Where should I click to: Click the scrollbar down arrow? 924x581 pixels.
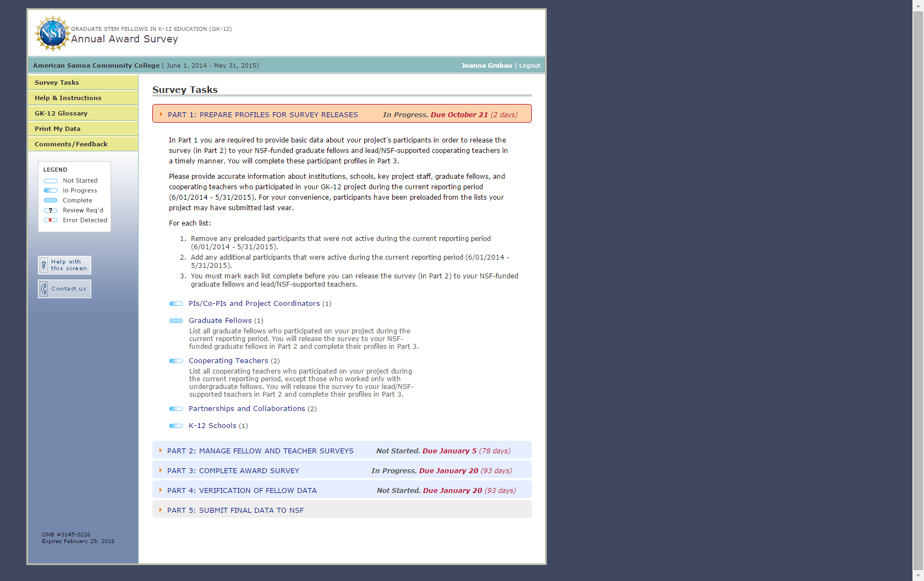[918, 576]
